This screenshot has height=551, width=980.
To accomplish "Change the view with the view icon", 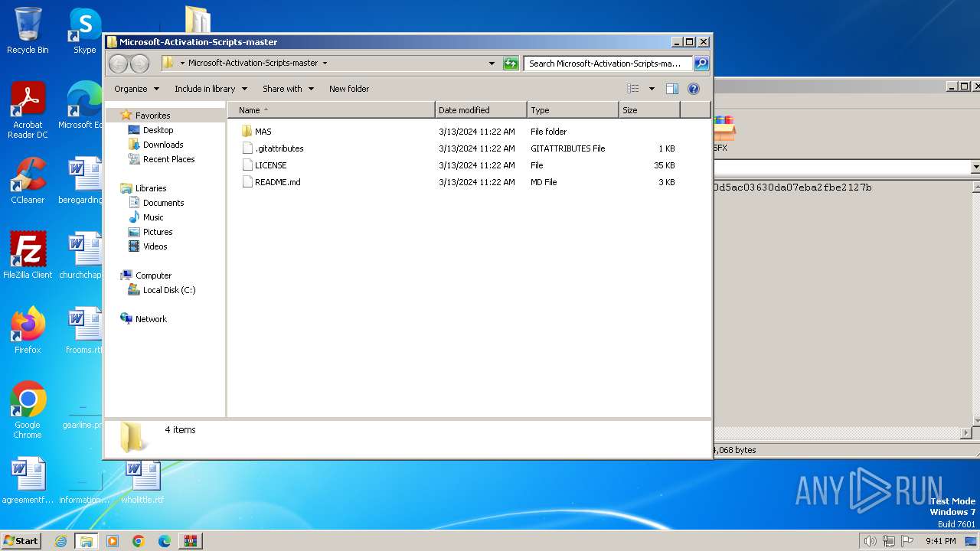I will tap(633, 89).
